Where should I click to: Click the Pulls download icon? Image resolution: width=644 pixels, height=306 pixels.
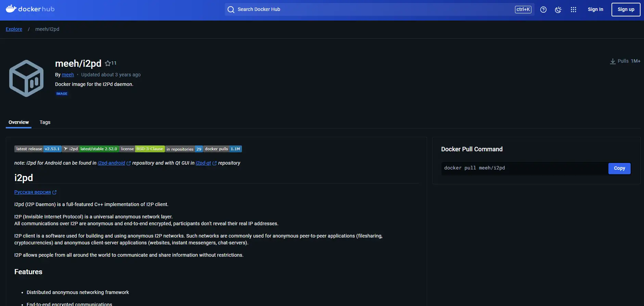coord(613,61)
